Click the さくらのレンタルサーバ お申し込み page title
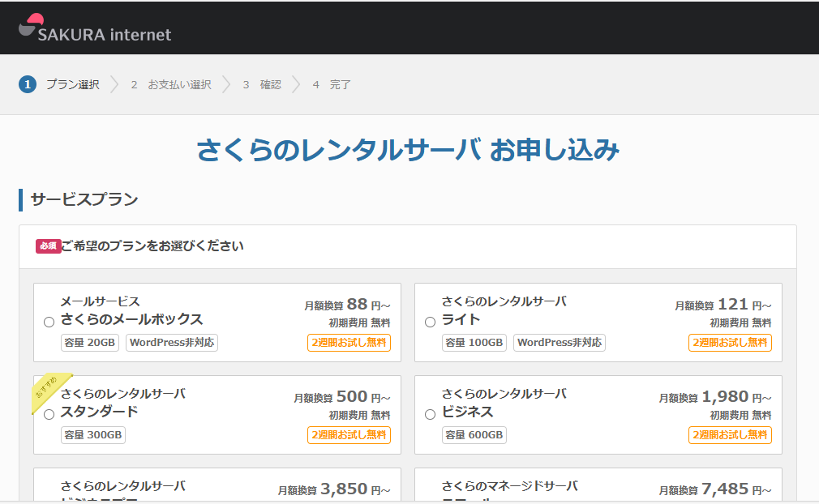The height and width of the screenshot is (504, 819). 408,150
